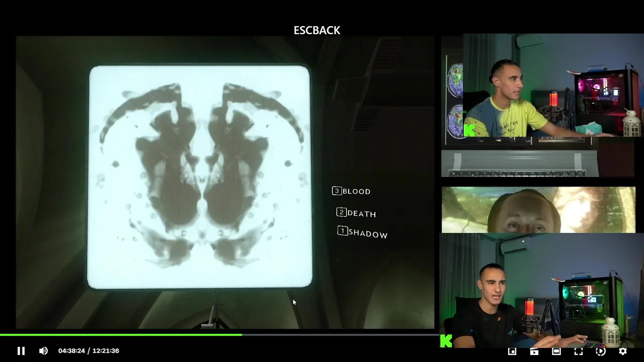The height and width of the screenshot is (362, 644).
Task: Pause the video playback
Action: coord(21,351)
